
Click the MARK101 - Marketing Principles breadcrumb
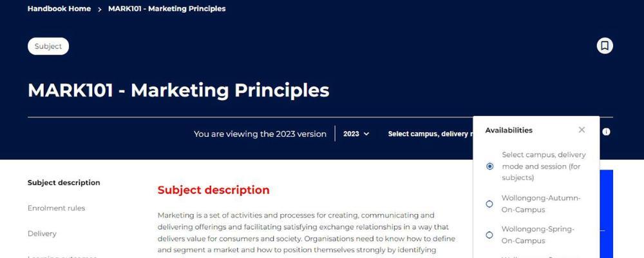(167, 9)
